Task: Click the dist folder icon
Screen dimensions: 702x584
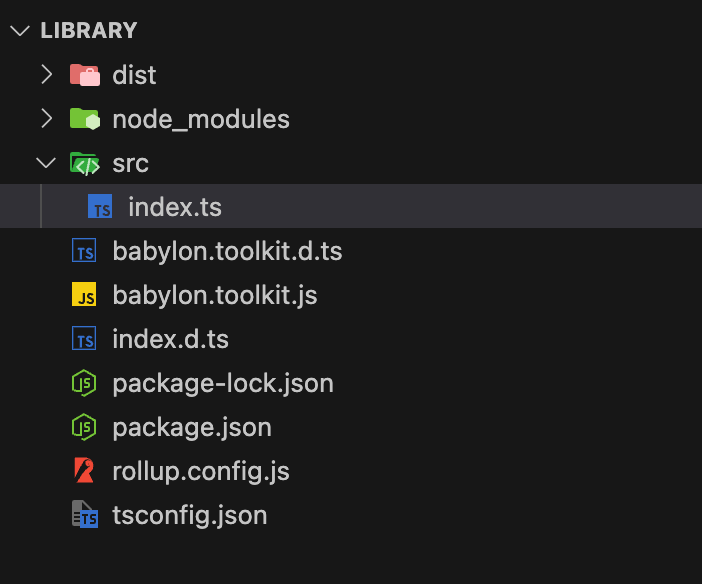Action: click(x=85, y=75)
